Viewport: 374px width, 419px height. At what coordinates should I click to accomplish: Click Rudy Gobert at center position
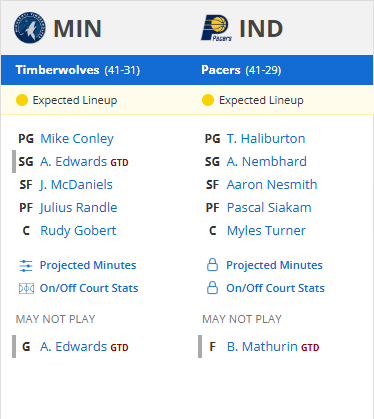tap(78, 231)
